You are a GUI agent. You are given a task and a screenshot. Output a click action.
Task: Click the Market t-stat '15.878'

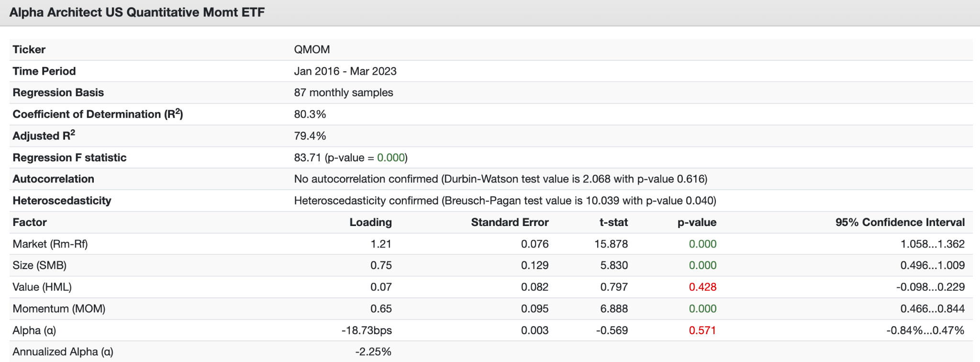click(611, 244)
